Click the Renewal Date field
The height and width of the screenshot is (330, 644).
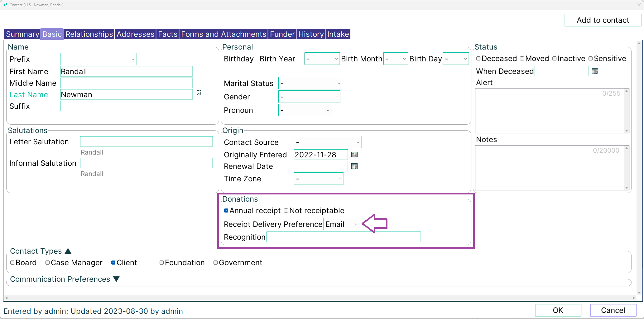tap(321, 166)
